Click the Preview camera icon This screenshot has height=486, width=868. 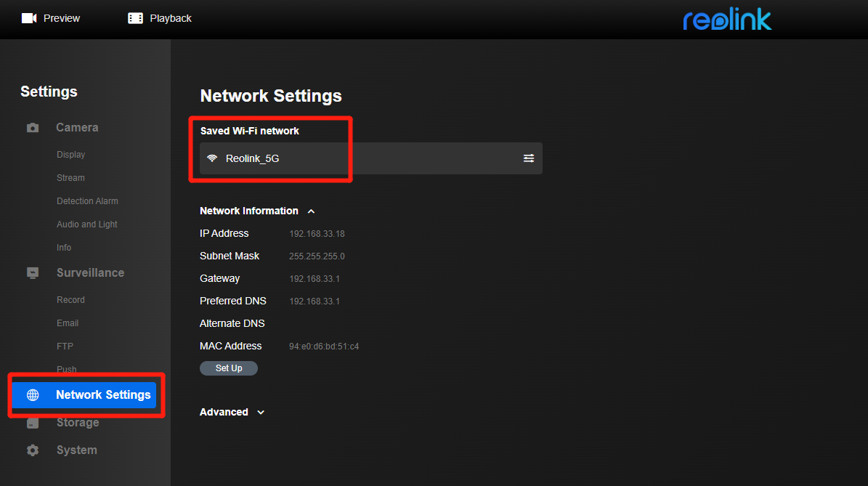pyautogui.click(x=29, y=18)
